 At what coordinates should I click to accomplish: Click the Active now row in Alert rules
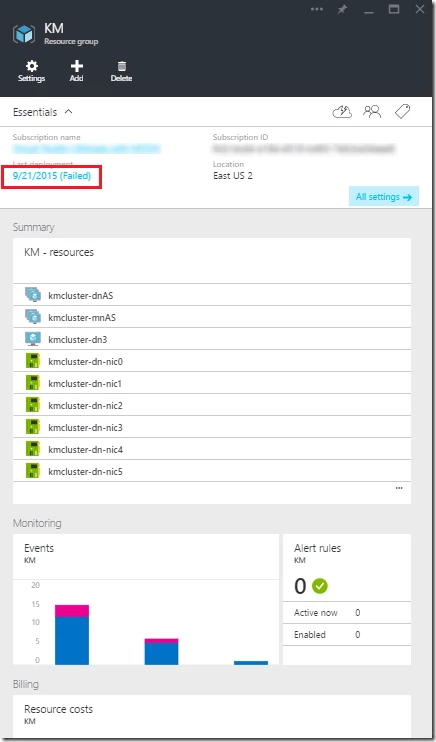click(x=347, y=613)
